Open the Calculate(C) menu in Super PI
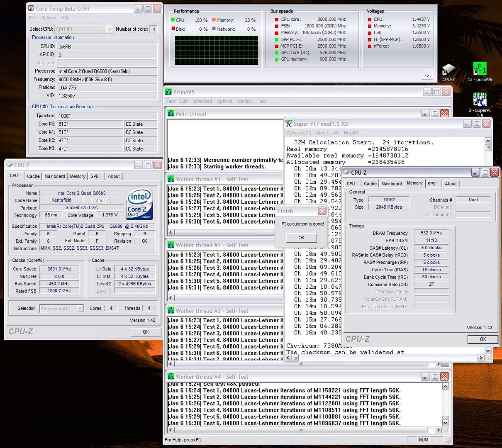Screen dimensions: 502x448 (299, 133)
